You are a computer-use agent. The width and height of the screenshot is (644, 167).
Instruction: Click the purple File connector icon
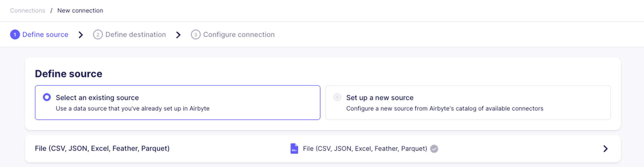pos(294,149)
